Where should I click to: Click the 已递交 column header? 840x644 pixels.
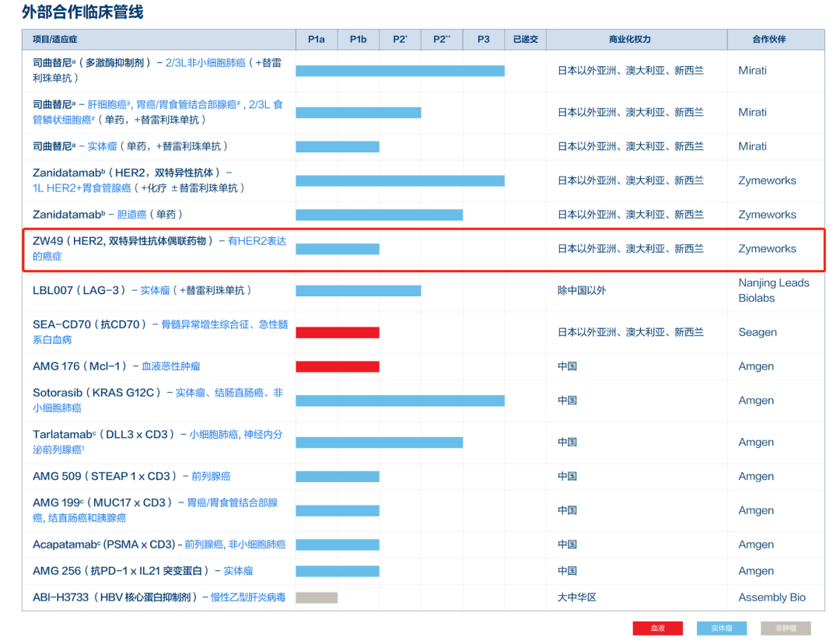(x=526, y=39)
